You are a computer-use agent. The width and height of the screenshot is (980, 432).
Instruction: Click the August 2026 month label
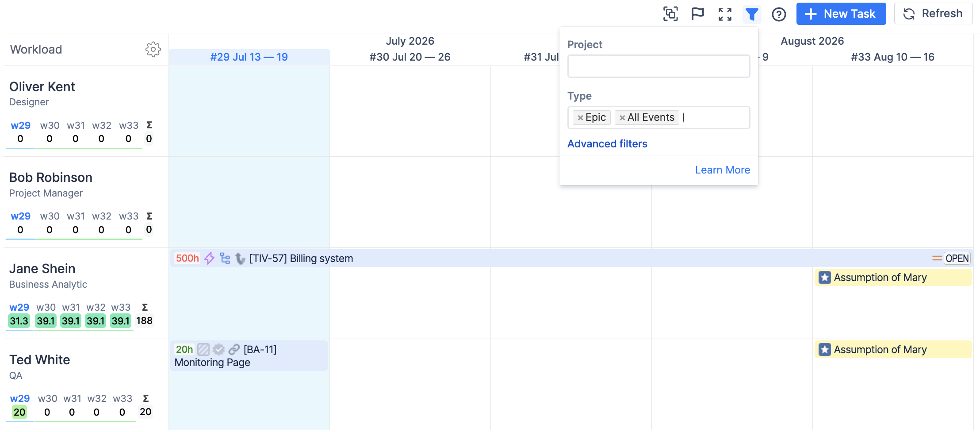coord(812,41)
